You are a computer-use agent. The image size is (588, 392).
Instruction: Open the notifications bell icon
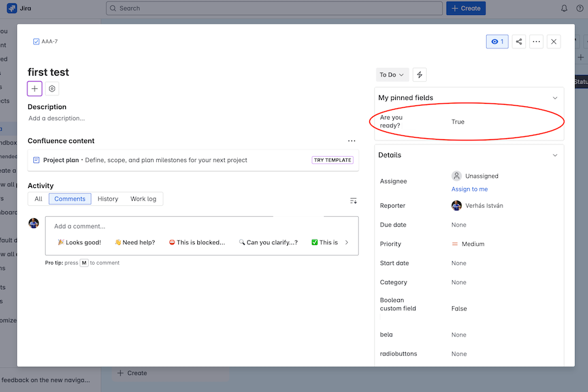click(564, 8)
